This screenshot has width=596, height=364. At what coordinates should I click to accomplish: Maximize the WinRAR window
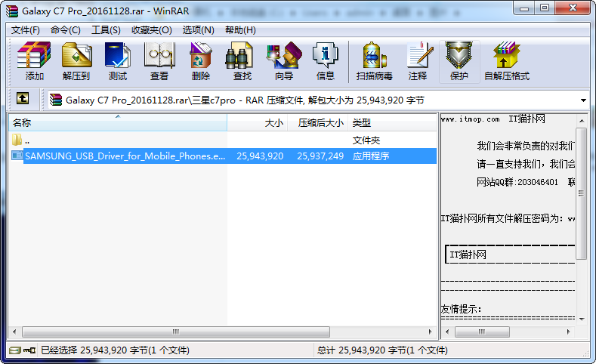coord(545,8)
